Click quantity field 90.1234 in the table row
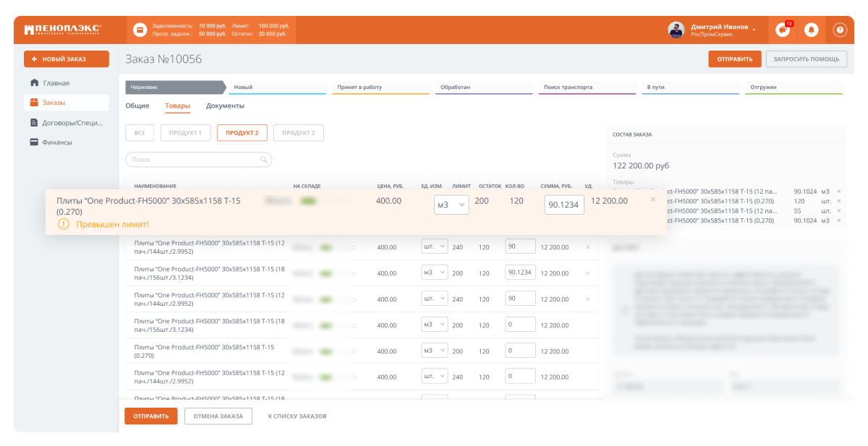 tap(521, 273)
